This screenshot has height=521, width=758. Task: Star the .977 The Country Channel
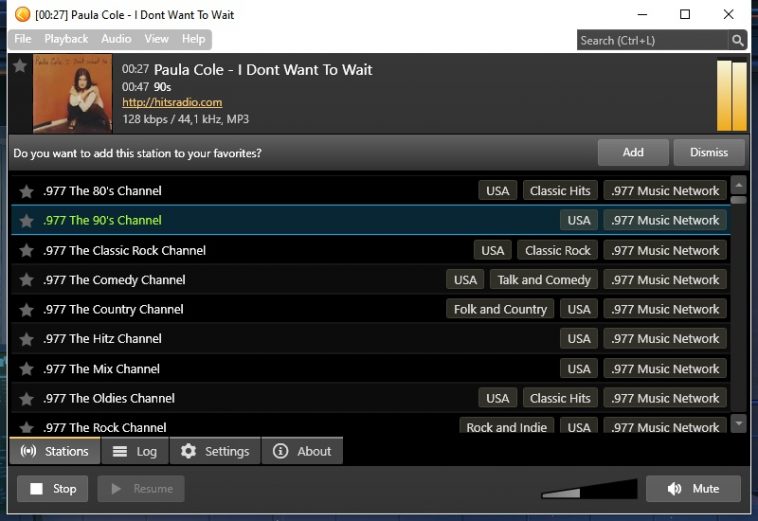pos(27,310)
